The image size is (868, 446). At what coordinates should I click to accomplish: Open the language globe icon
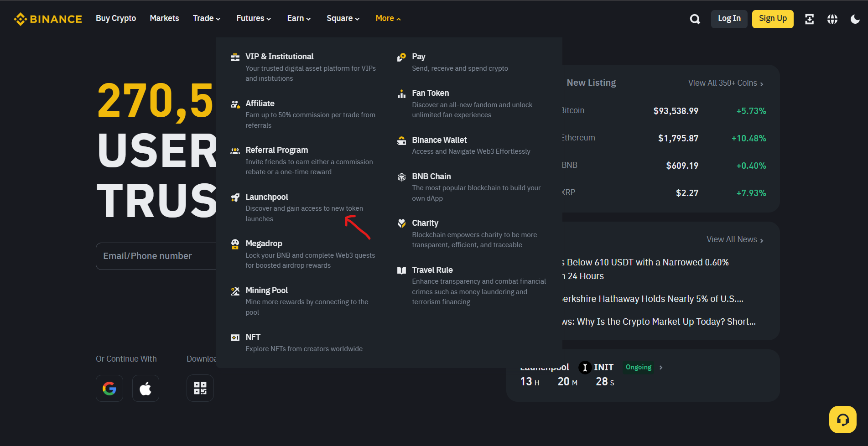pyautogui.click(x=832, y=19)
